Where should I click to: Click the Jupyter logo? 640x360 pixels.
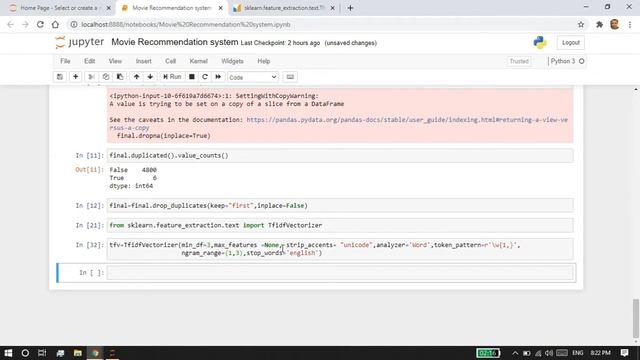coord(80,42)
